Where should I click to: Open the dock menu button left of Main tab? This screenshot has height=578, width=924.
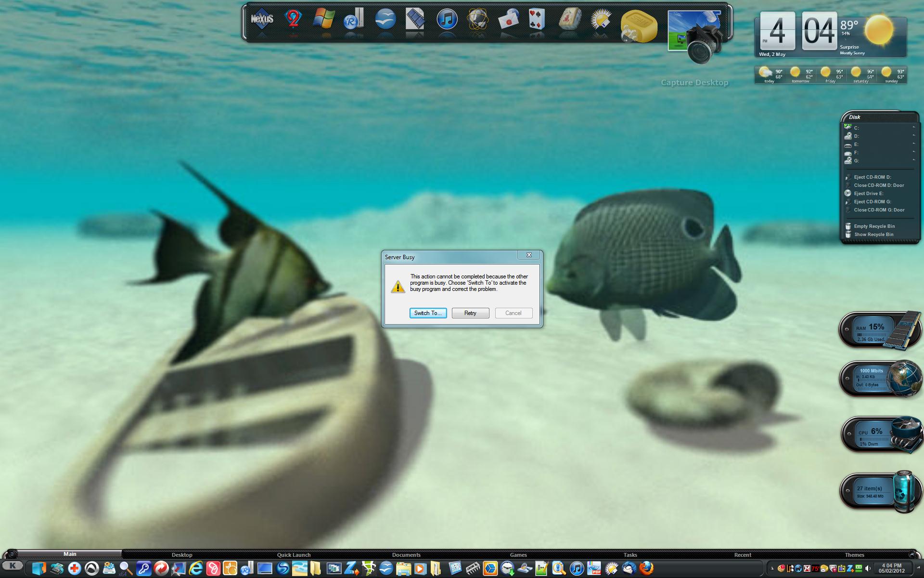pos(12,554)
